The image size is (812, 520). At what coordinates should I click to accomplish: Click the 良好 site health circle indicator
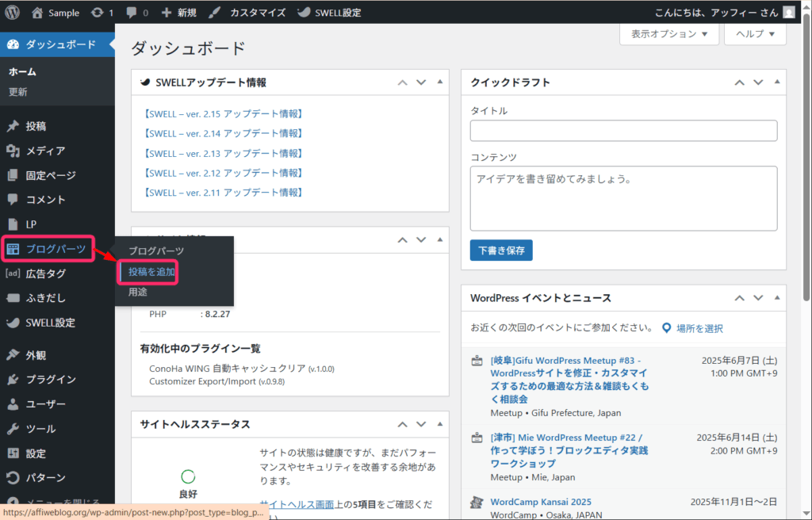[x=188, y=476]
